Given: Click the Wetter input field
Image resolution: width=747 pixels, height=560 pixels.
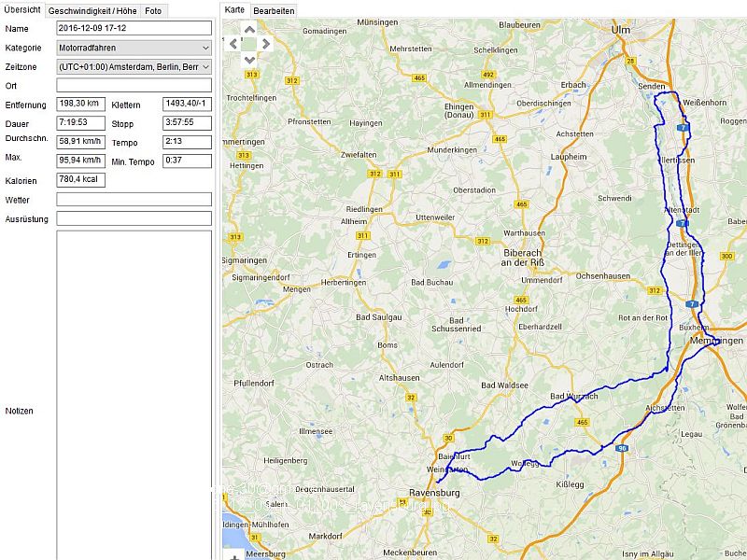Looking at the screenshot, I should (134, 200).
